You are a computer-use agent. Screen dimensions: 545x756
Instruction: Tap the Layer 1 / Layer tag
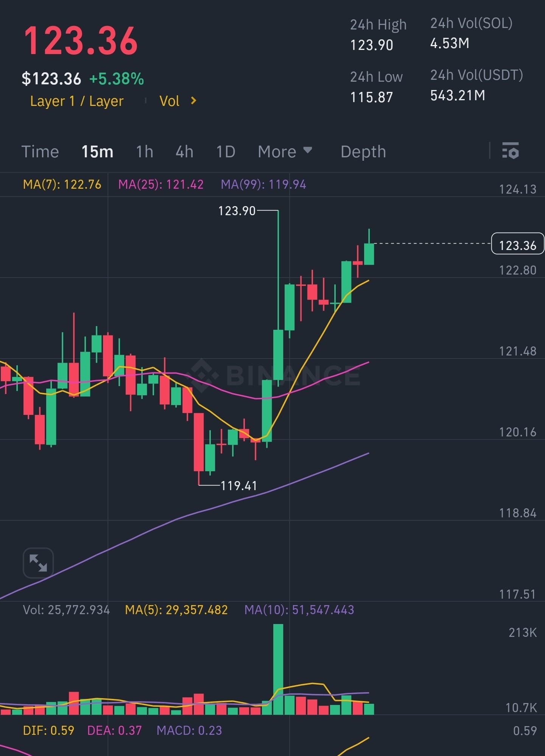click(x=77, y=101)
